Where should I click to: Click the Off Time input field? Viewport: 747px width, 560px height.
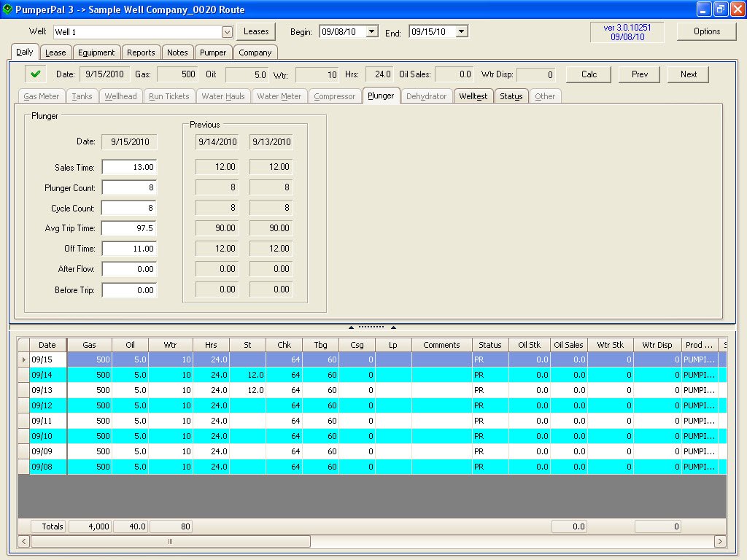point(129,249)
